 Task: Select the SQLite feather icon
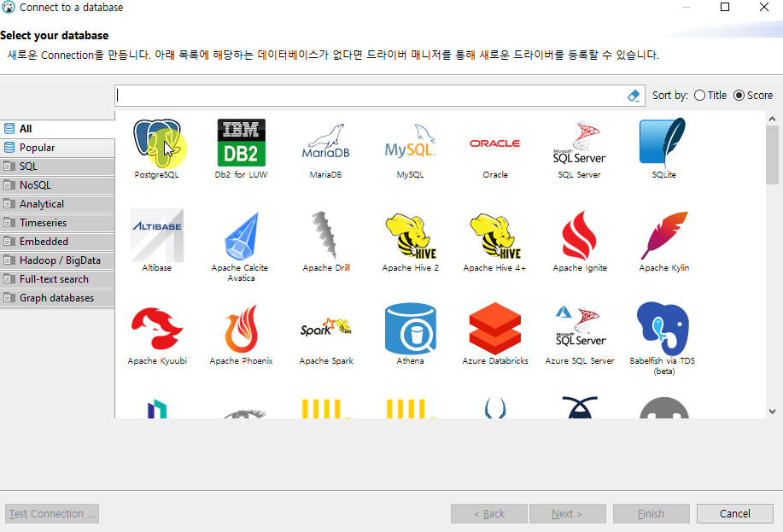[663, 143]
